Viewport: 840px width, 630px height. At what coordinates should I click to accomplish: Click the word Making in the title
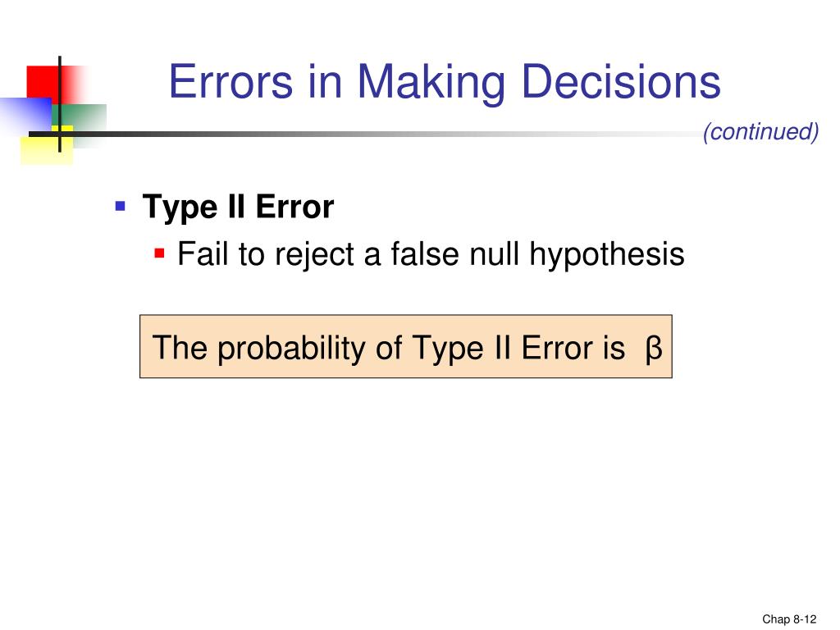(x=431, y=83)
